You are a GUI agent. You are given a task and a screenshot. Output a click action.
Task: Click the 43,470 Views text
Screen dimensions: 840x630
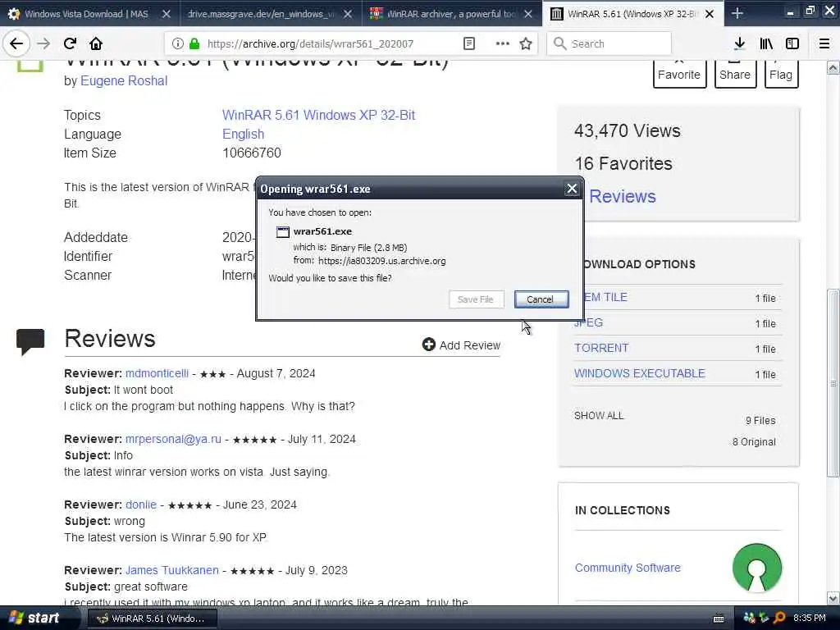(x=628, y=130)
